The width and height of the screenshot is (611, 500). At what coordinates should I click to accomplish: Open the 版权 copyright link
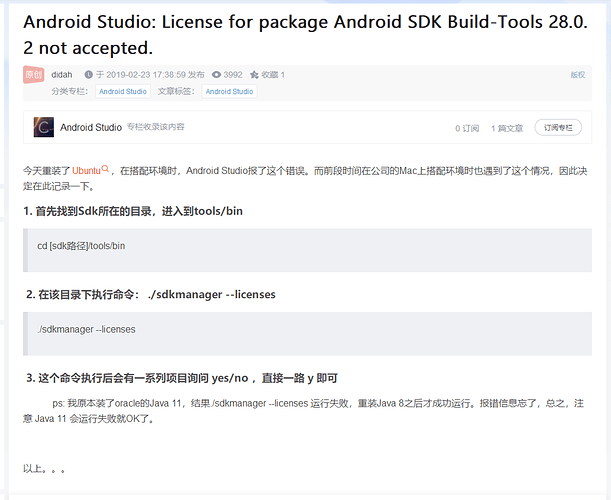coord(577,75)
